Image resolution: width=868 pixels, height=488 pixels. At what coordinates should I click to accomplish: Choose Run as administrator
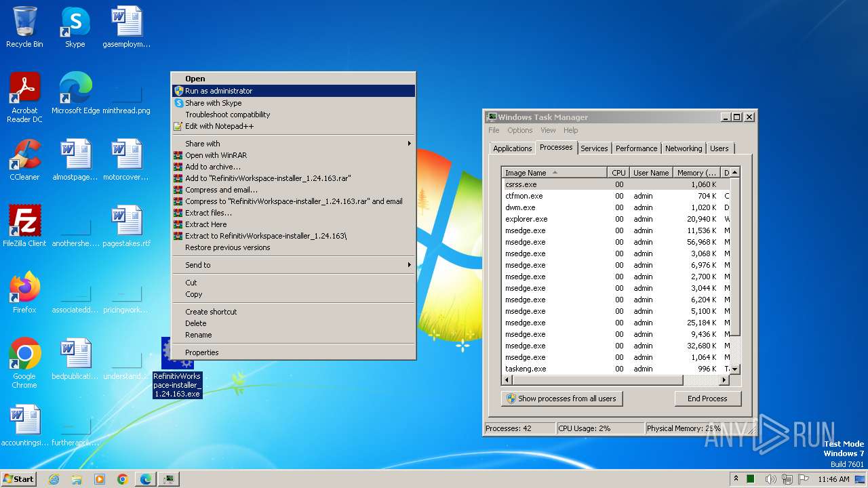point(293,91)
